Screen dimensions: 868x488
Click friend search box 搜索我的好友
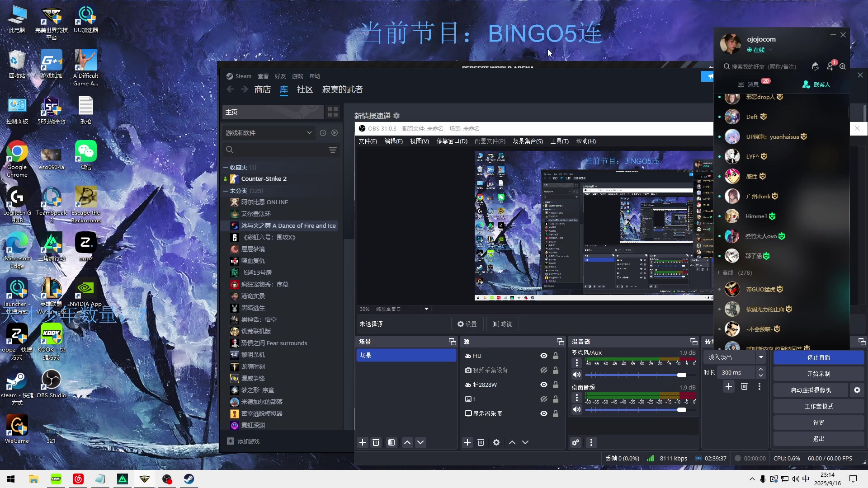pos(763,66)
